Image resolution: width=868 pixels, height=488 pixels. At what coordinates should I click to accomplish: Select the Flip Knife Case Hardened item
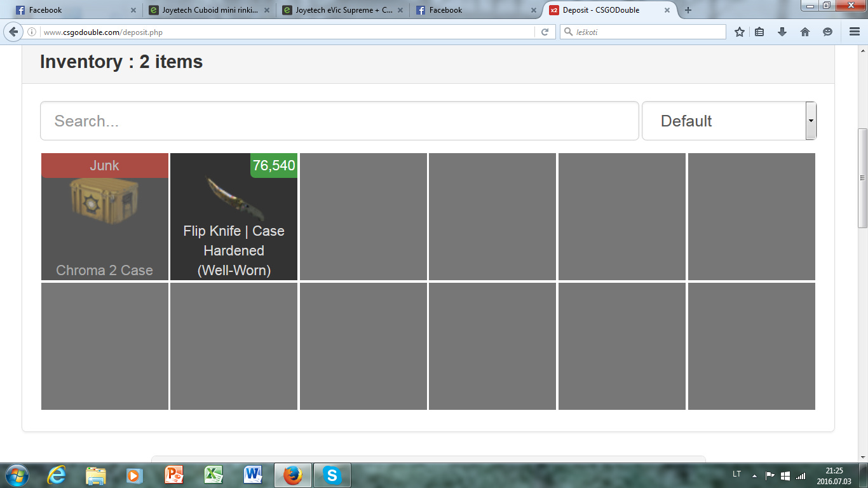234,217
